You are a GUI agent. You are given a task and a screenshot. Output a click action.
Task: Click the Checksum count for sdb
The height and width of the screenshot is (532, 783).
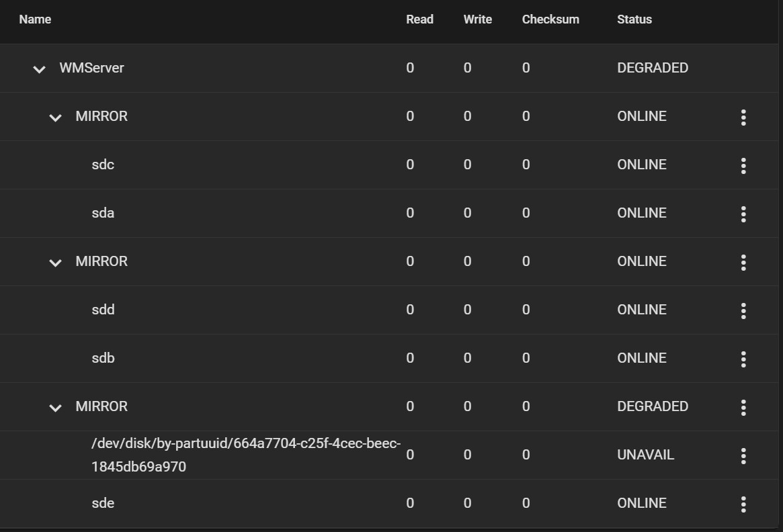point(526,358)
